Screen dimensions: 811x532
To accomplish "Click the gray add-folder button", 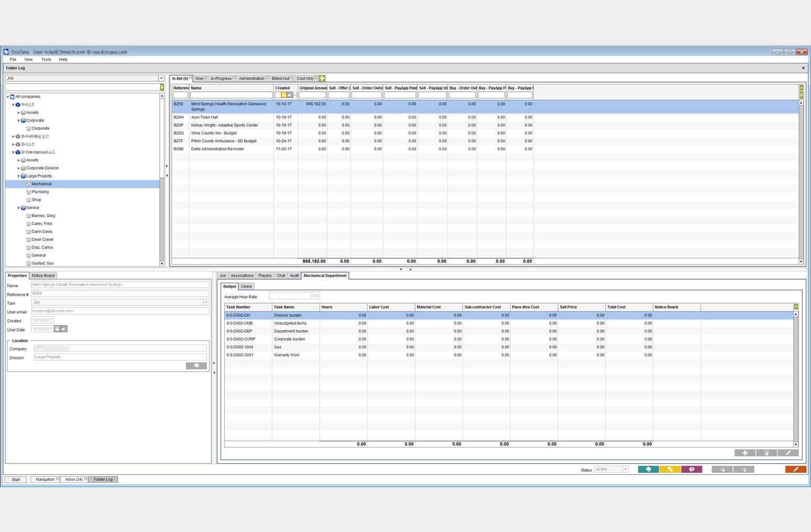I will [722, 469].
